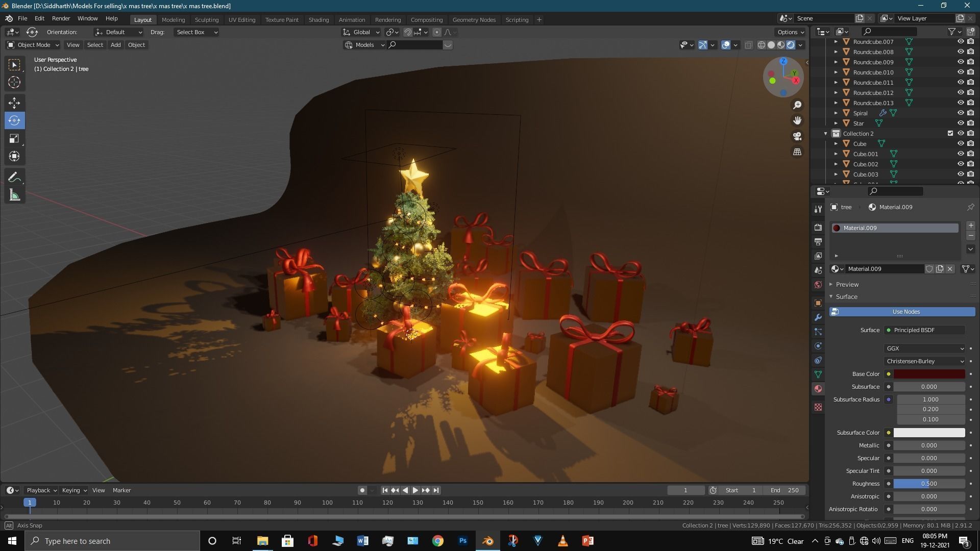The height and width of the screenshot is (551, 980).
Task: Hide Roundcube.008 in viewport
Action: point(960,52)
